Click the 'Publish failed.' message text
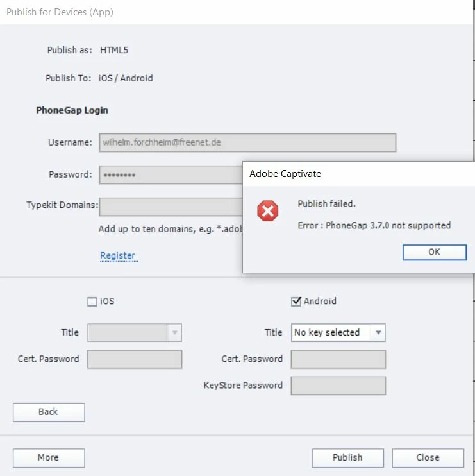The width and height of the screenshot is (475, 476). click(326, 204)
